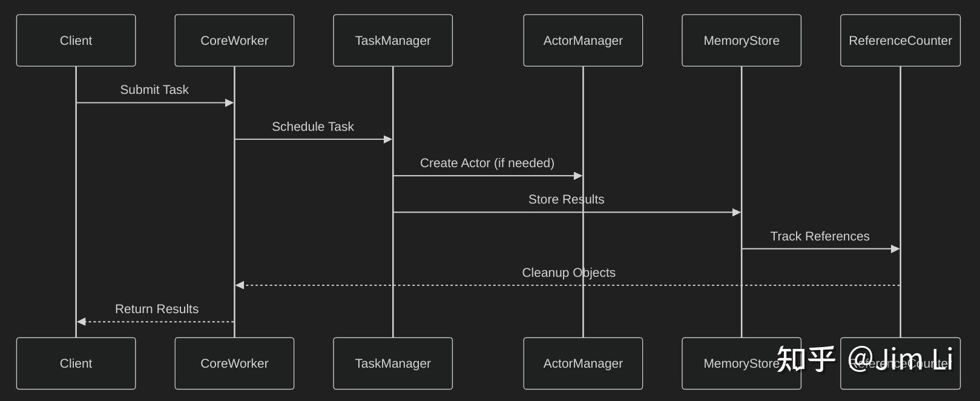The width and height of the screenshot is (980, 401).
Task: Select the "Schedule Task" message label
Action: 313,127
